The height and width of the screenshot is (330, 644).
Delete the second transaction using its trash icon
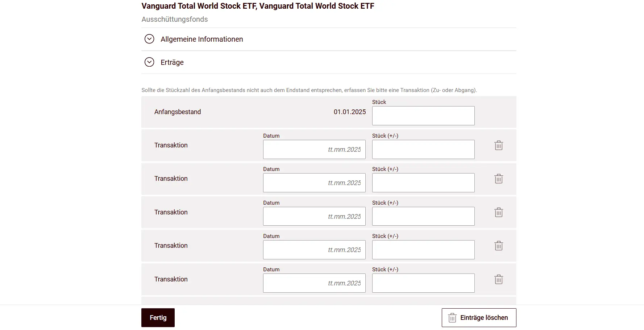pos(498,179)
